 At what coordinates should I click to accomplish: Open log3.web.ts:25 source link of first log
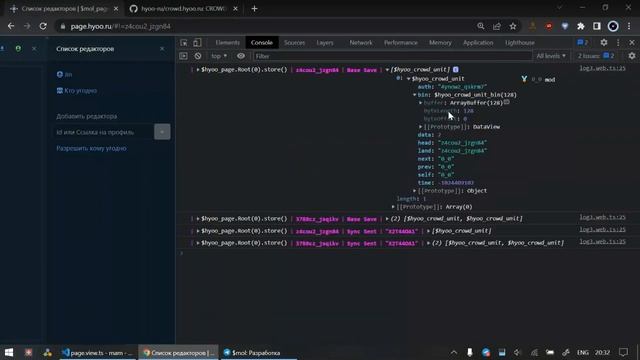pos(602,68)
